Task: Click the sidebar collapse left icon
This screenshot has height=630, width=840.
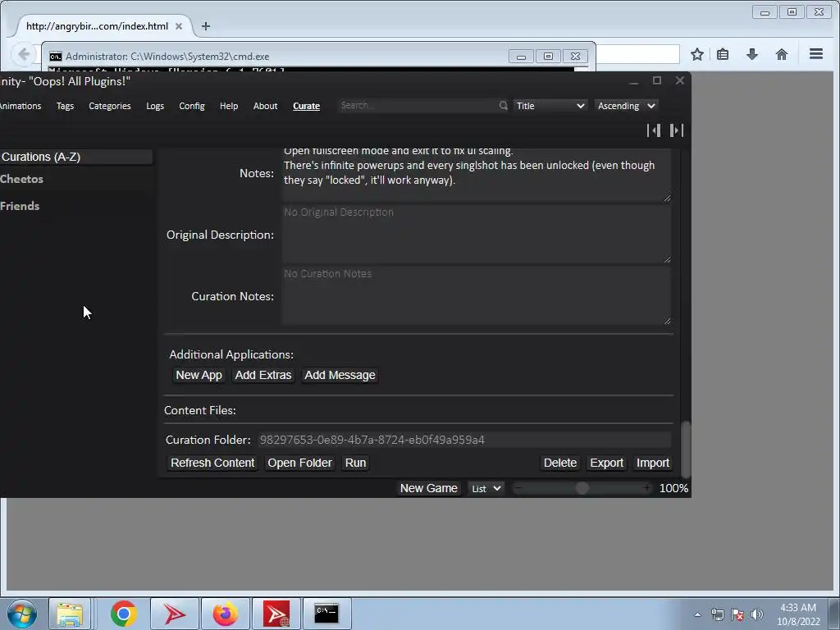Action: point(654,130)
